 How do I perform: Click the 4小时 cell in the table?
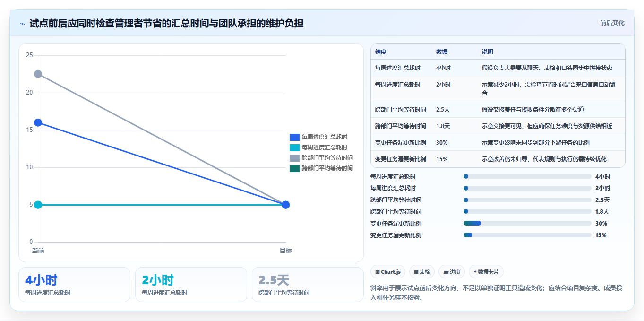tap(443, 68)
